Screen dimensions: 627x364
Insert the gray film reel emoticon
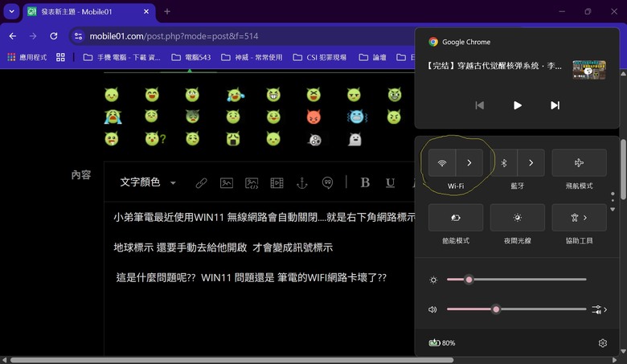click(314, 140)
